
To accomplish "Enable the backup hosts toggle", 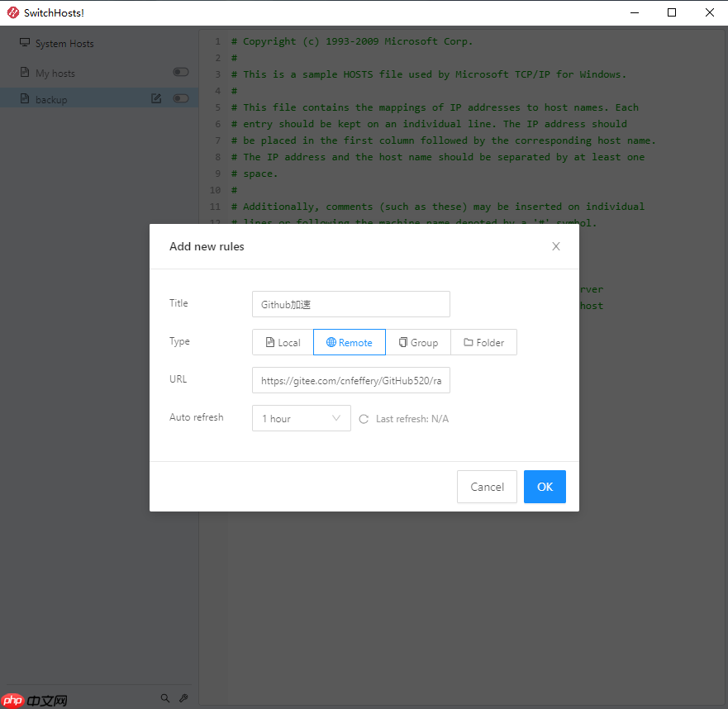I will click(x=180, y=98).
